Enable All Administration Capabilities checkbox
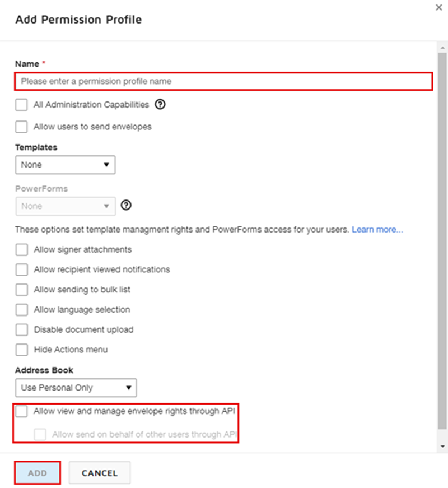 coord(22,105)
